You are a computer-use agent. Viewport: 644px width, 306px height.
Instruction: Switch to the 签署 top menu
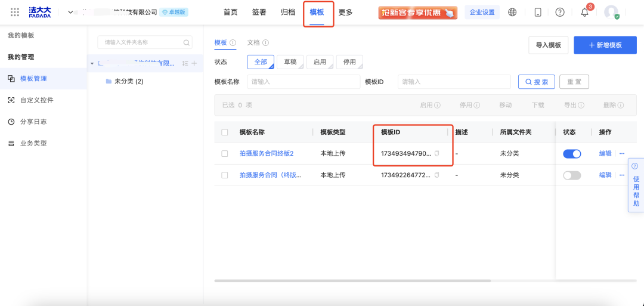tap(259, 12)
